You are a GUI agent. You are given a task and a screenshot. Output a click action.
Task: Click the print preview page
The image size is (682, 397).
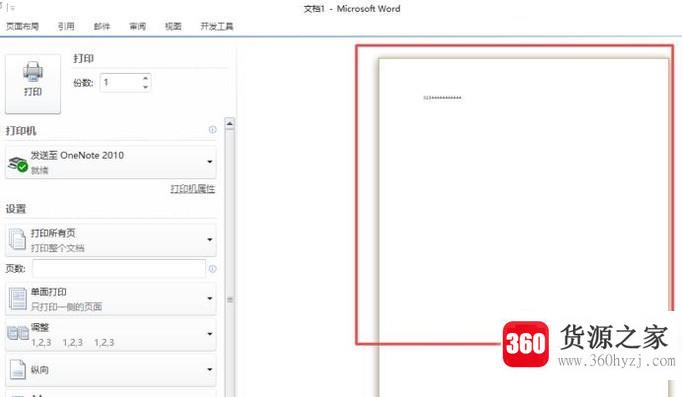click(524, 227)
